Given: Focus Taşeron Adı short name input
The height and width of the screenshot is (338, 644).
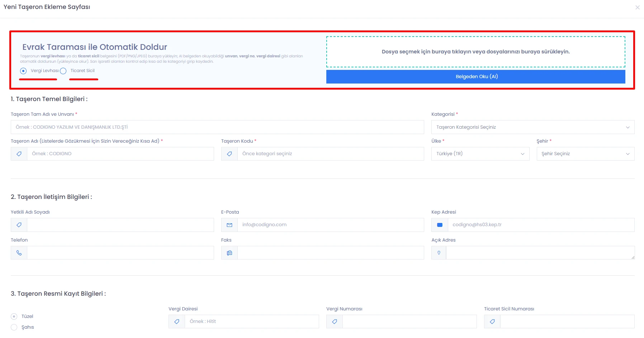Looking at the screenshot, I should click(120, 154).
